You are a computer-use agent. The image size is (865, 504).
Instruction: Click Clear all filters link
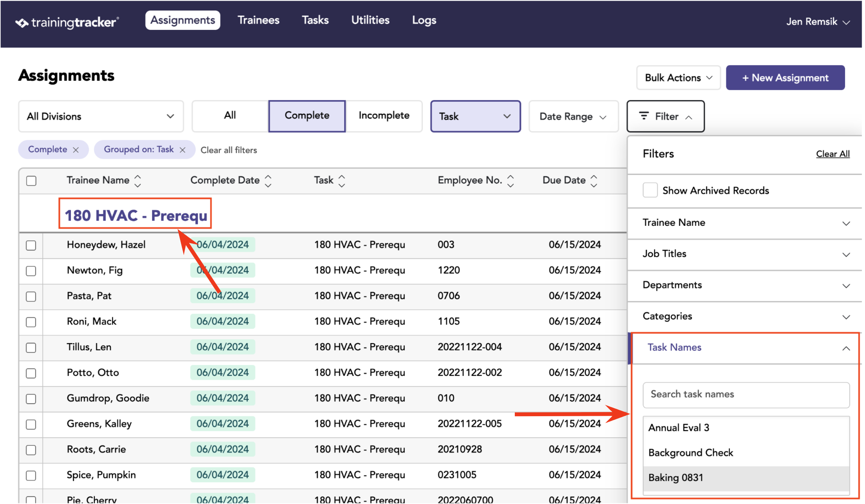(229, 150)
